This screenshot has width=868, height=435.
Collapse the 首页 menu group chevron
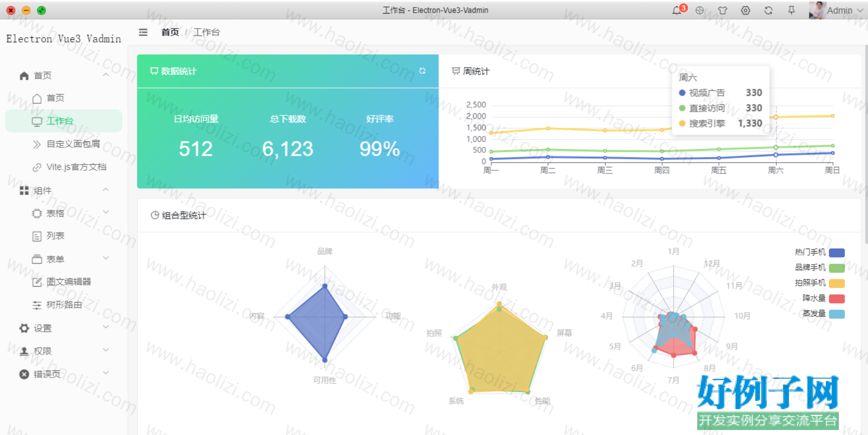click(106, 75)
